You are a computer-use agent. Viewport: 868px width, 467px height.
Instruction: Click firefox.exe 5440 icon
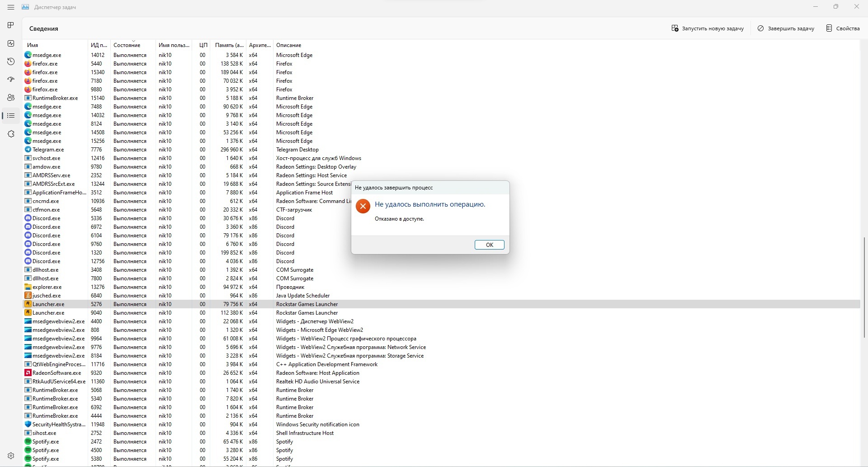[28, 64]
